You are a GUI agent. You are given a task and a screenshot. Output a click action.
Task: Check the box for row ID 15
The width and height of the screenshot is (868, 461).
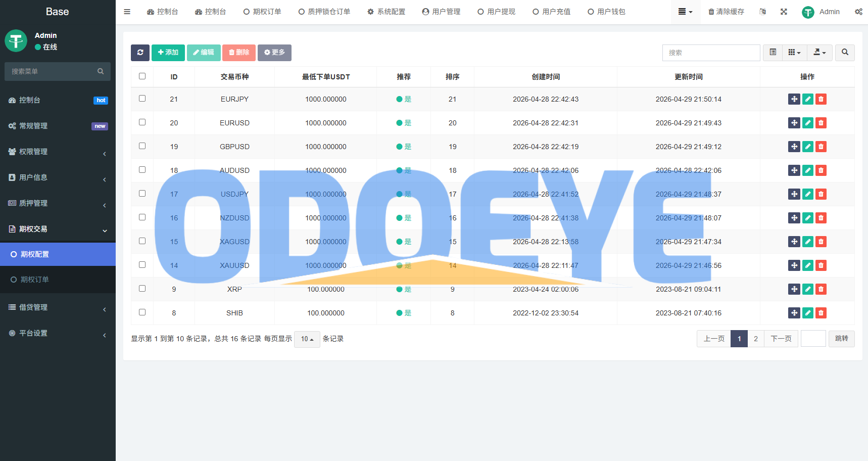click(142, 241)
